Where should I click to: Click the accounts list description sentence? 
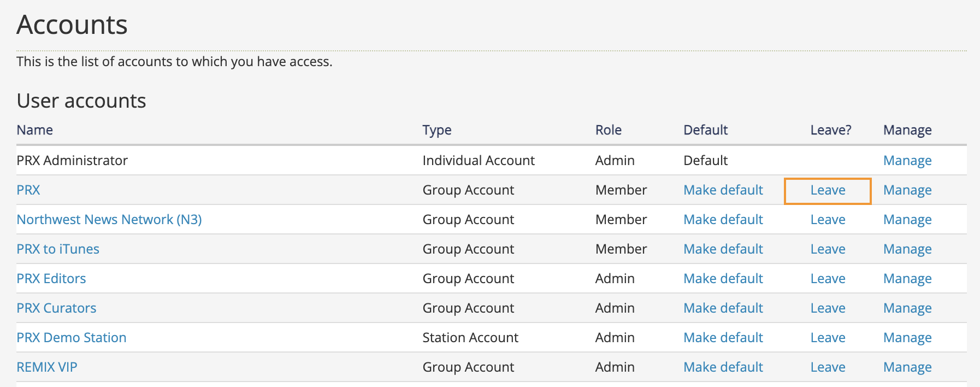coord(174,62)
